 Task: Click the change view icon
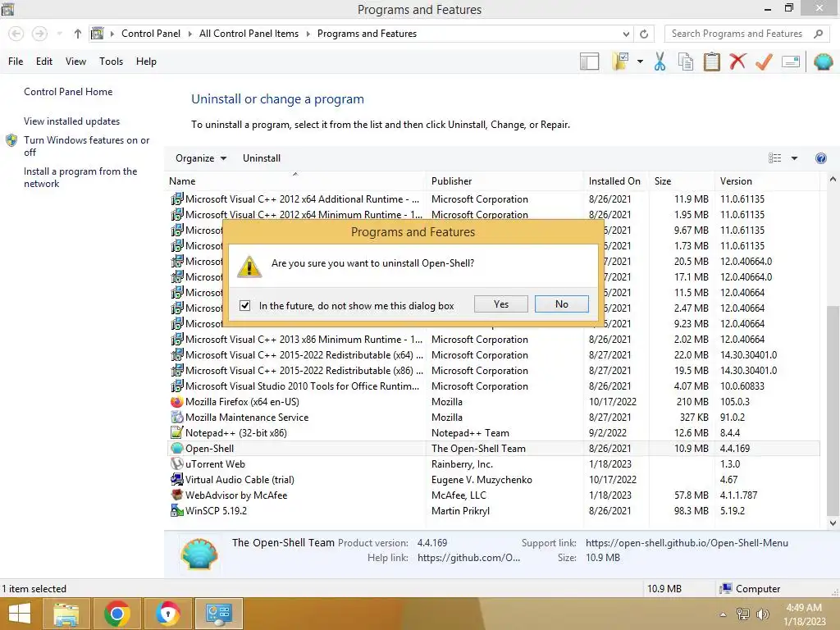click(x=774, y=158)
